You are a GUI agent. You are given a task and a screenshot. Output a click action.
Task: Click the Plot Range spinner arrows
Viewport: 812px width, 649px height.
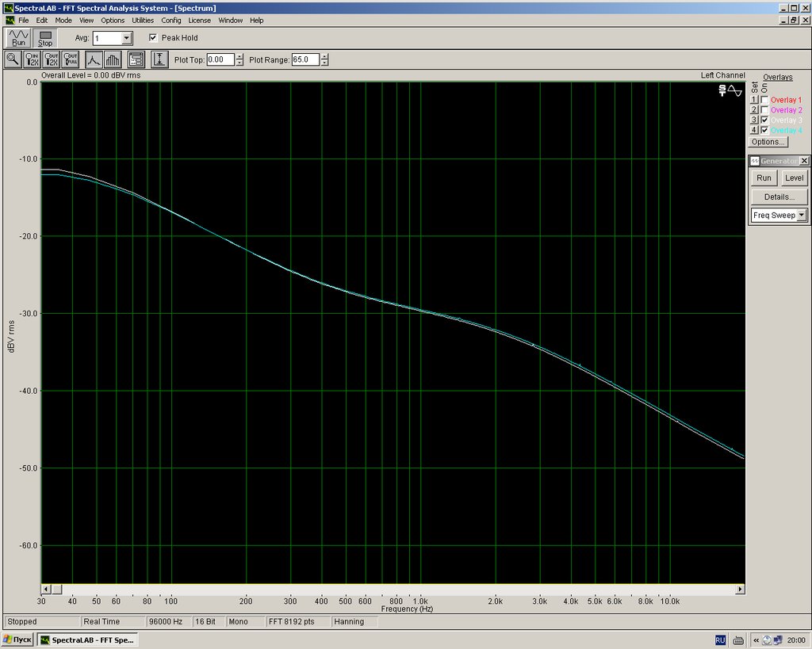tap(324, 59)
